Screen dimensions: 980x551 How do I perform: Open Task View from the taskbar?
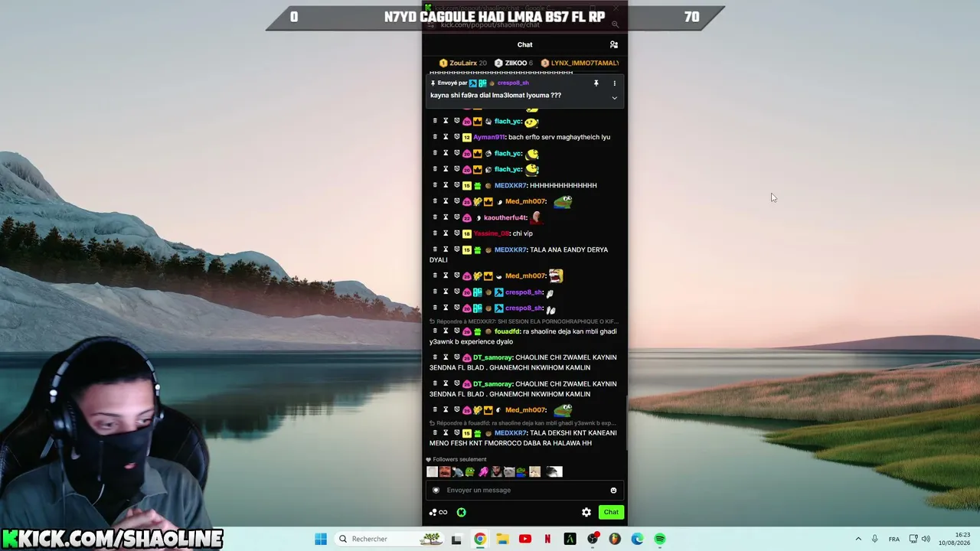(x=457, y=539)
